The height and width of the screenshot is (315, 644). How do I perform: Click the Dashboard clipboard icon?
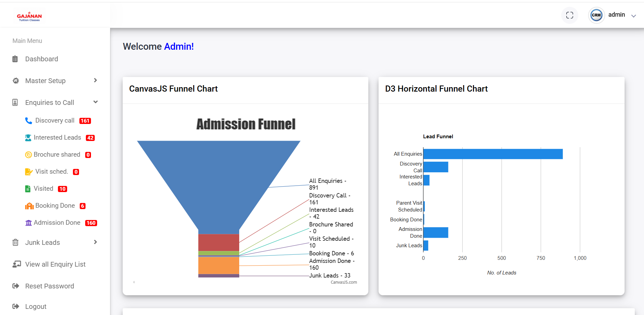[x=15, y=59]
